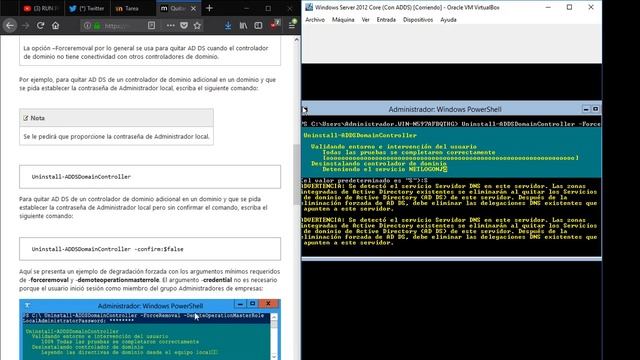Maximize the VirtualBox window
Viewport: 640px width, 360px height.
(569, 7)
